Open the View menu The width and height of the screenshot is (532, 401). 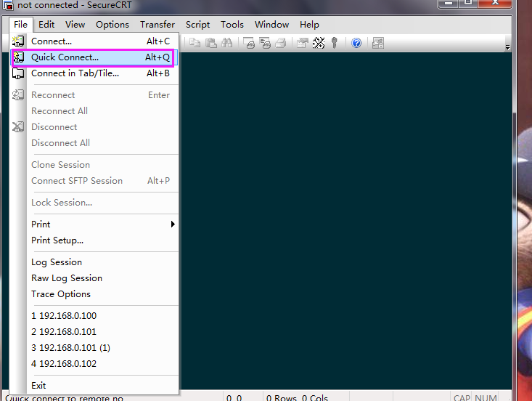[75, 25]
